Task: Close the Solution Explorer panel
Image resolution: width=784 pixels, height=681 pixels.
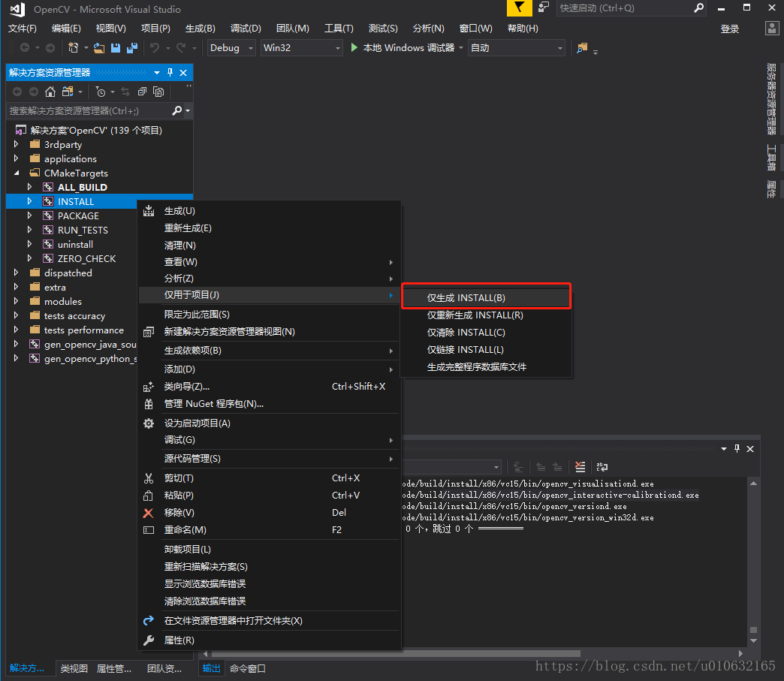Action: click(x=183, y=73)
